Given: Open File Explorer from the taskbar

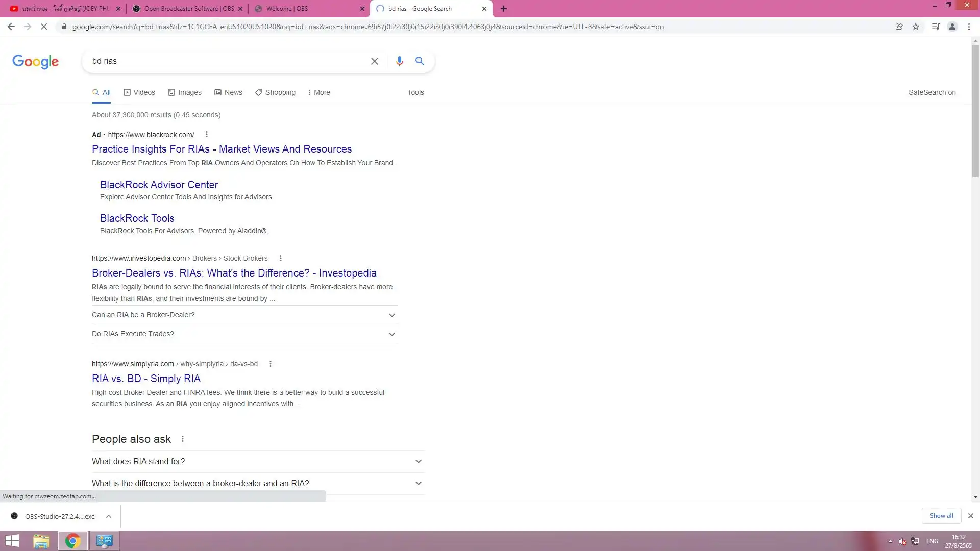Looking at the screenshot, I should [x=41, y=541].
